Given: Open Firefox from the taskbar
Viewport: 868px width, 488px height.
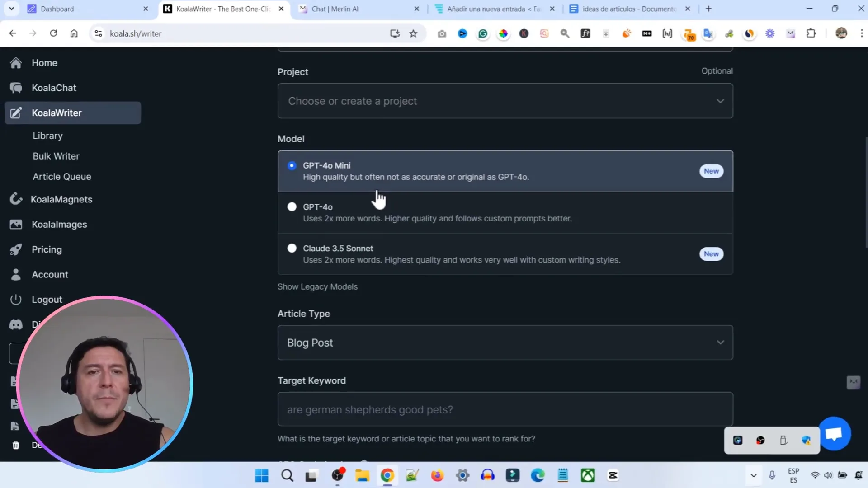Looking at the screenshot, I should tap(437, 475).
